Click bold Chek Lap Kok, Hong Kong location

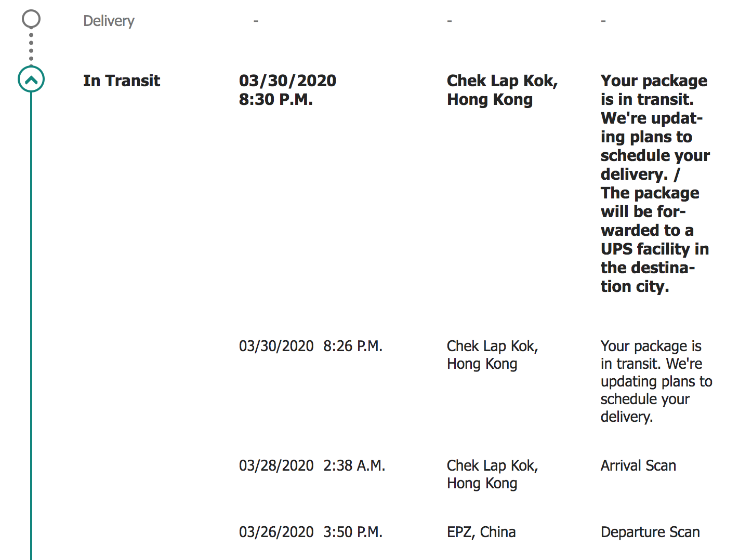pyautogui.click(x=502, y=90)
